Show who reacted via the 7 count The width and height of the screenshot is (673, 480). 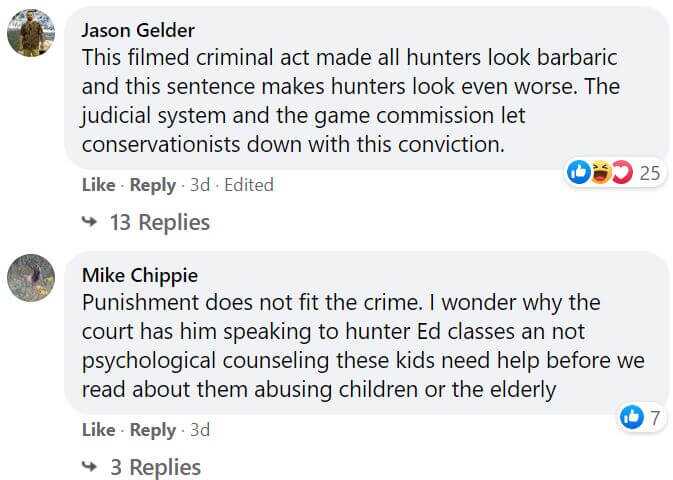(x=655, y=418)
